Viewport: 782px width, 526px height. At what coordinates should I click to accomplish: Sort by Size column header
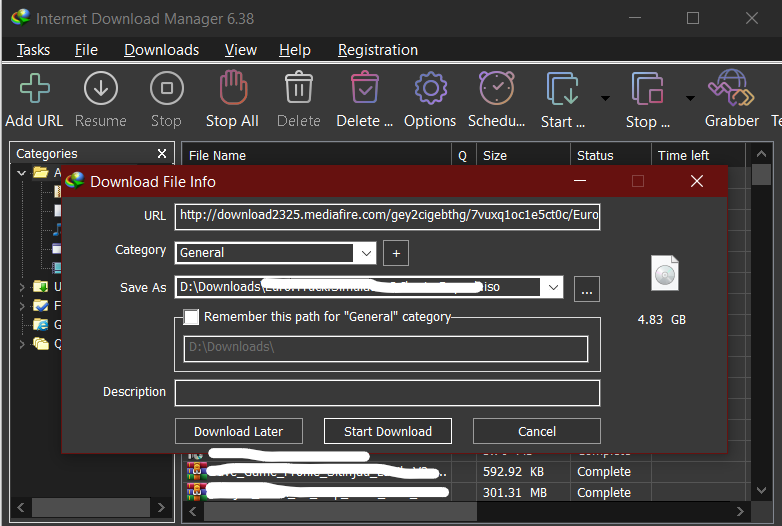pyautogui.click(x=523, y=156)
